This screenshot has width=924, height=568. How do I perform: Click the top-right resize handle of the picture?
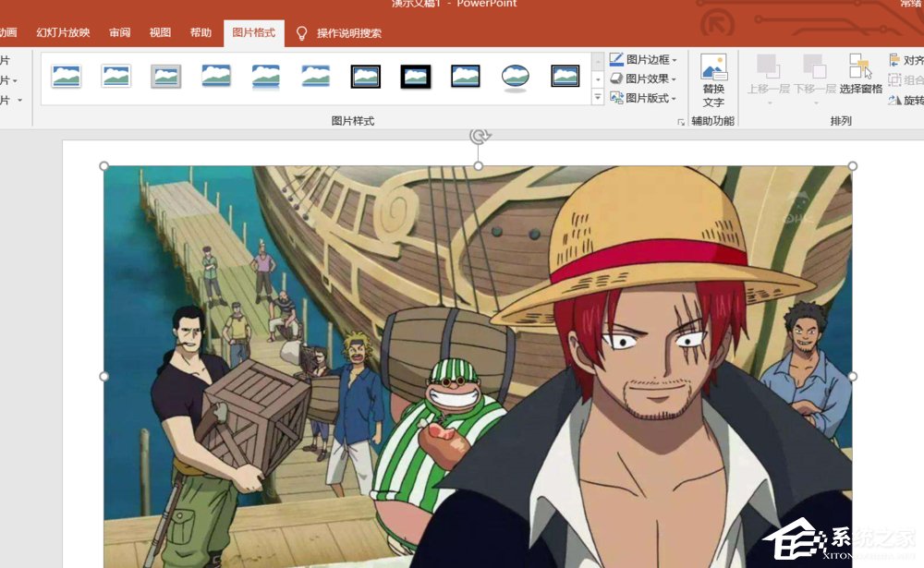pyautogui.click(x=852, y=166)
